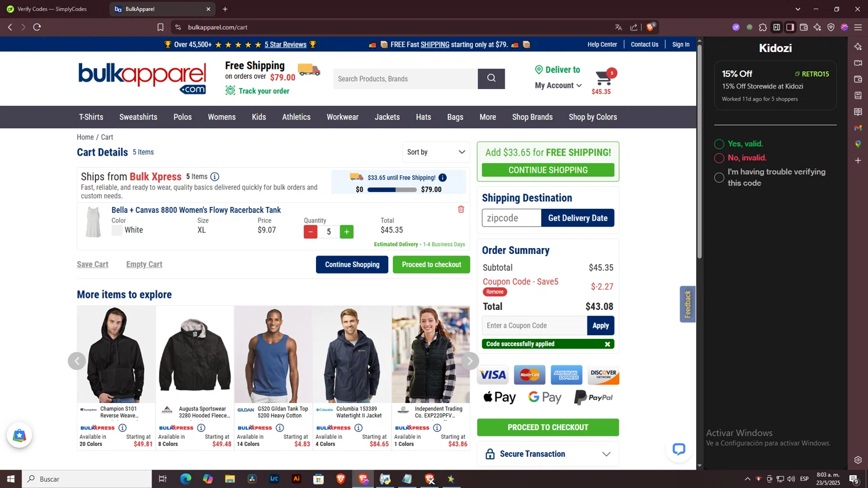Click the Brave shields icon in address bar

click(x=651, y=27)
